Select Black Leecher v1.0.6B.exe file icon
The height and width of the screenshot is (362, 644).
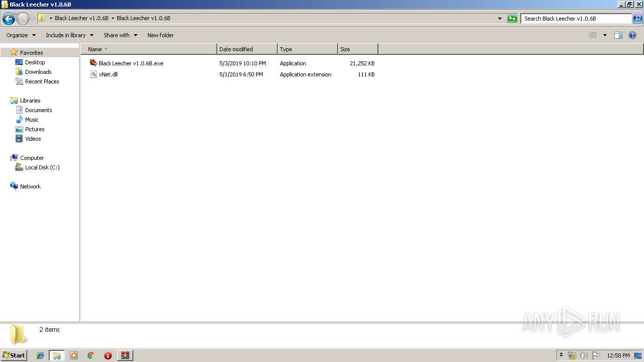point(93,63)
